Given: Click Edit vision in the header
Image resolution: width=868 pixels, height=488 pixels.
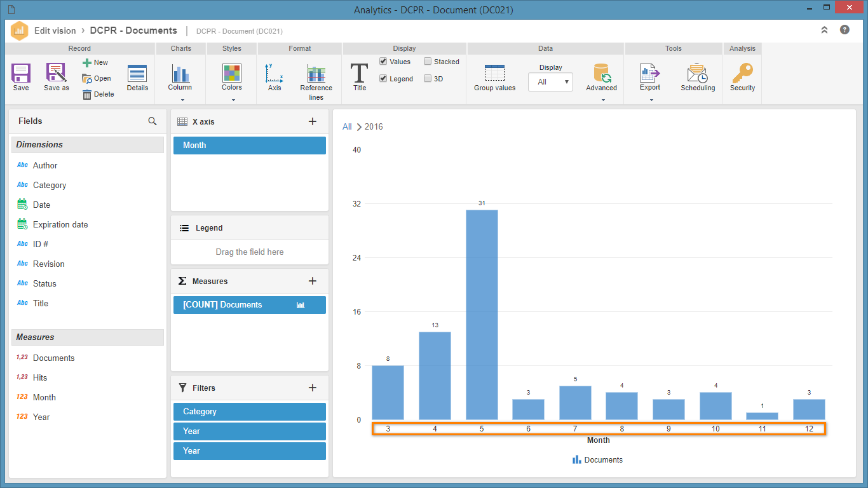Looking at the screenshot, I should tap(55, 30).
